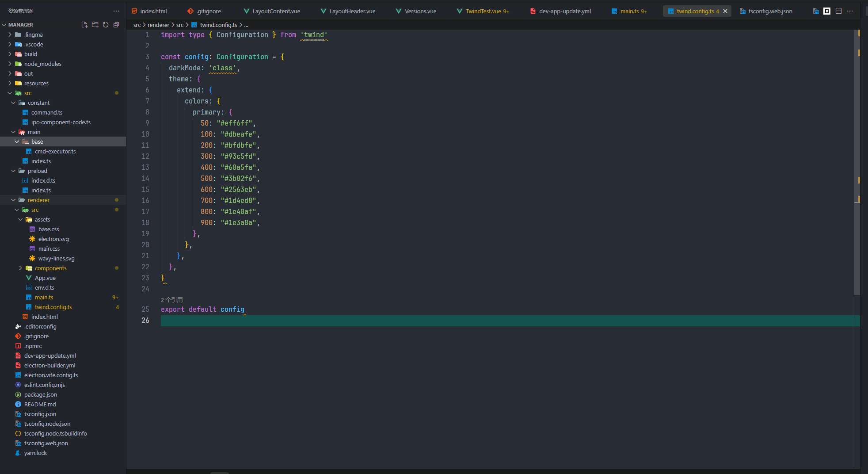Image resolution: width=868 pixels, height=474 pixels.
Task: Click the SVG icon beside electron.svg
Action: click(x=32, y=239)
